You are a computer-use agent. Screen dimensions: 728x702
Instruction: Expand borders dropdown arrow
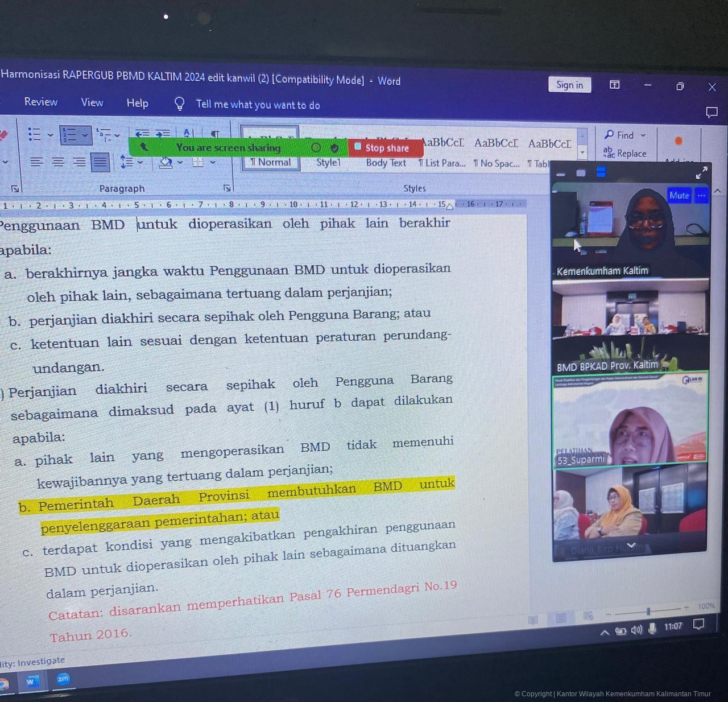tap(213, 163)
